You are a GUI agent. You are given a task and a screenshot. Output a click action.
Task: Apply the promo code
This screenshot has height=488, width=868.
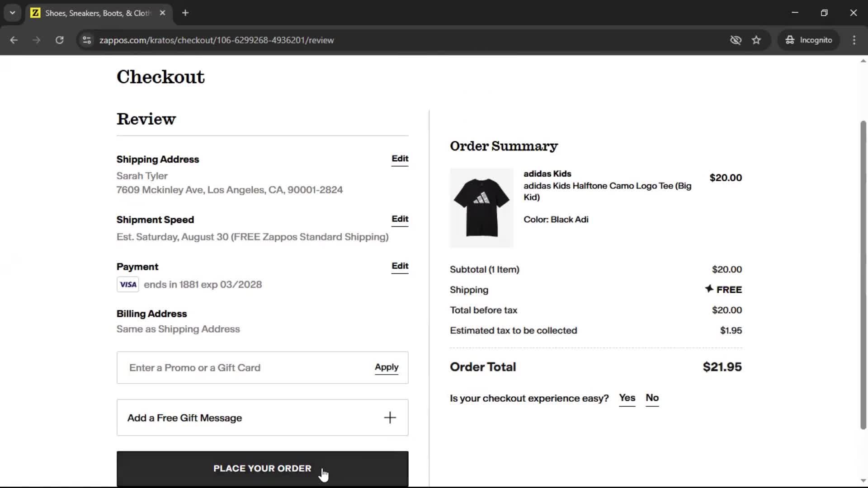click(x=387, y=367)
